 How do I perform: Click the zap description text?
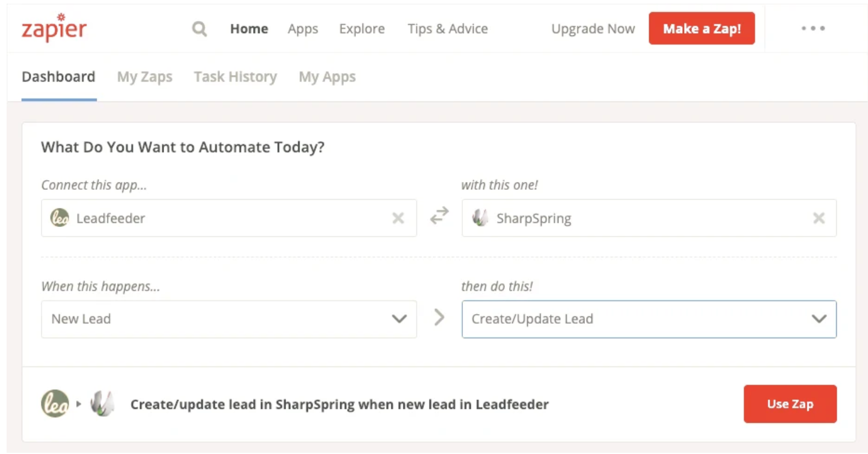(x=340, y=404)
